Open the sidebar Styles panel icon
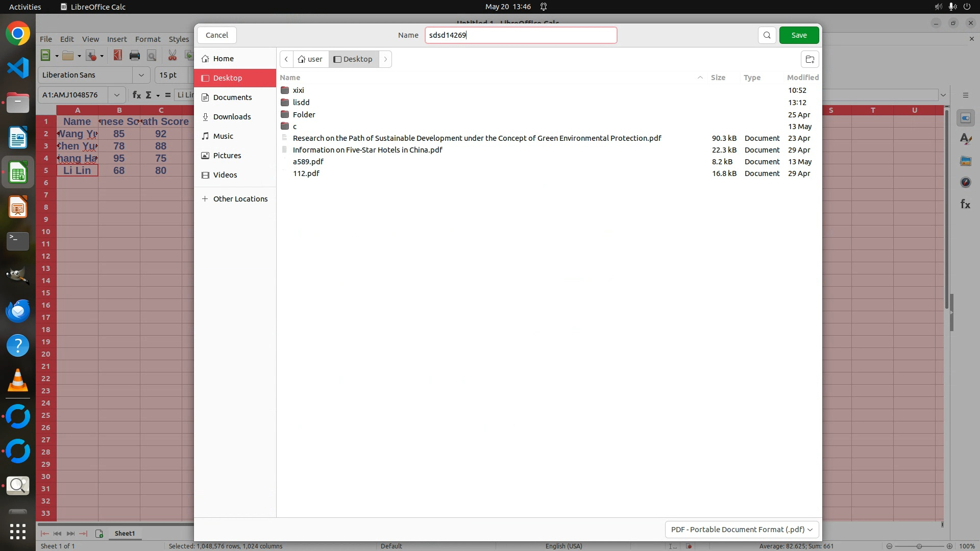 coord(965,139)
